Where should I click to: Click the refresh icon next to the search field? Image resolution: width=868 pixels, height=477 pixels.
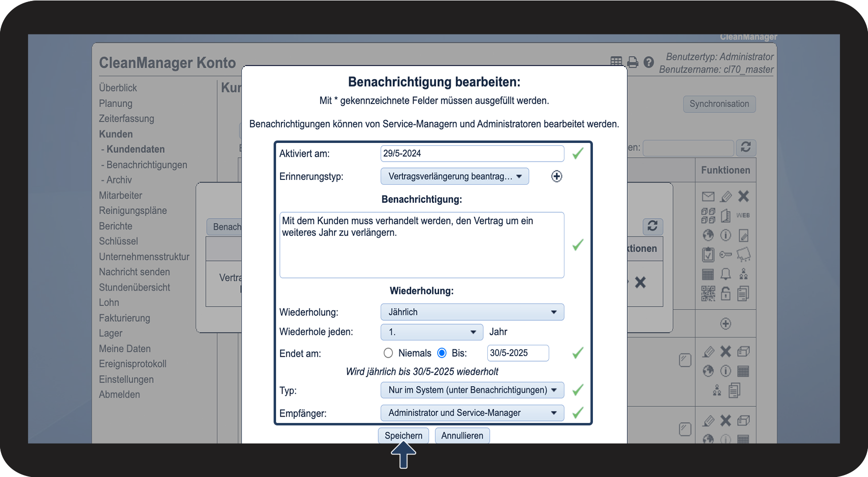click(x=746, y=147)
